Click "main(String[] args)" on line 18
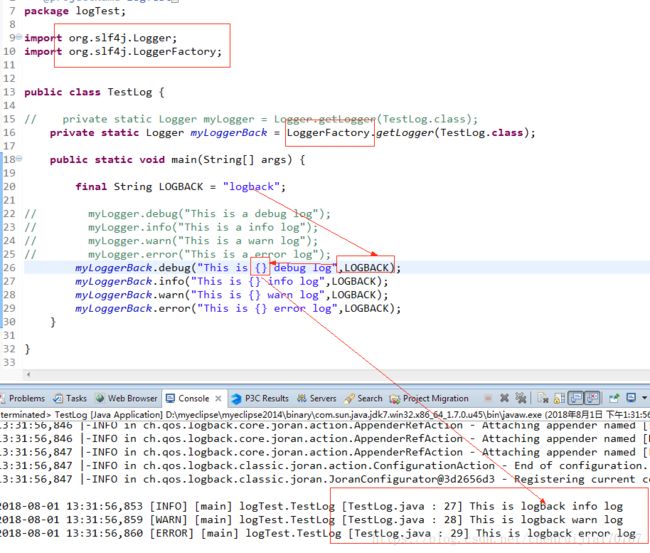This screenshot has height=553, width=650. (232, 160)
